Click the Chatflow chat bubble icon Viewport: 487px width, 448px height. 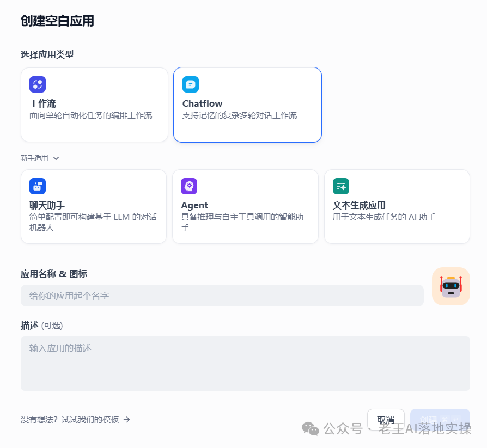pyautogui.click(x=191, y=84)
